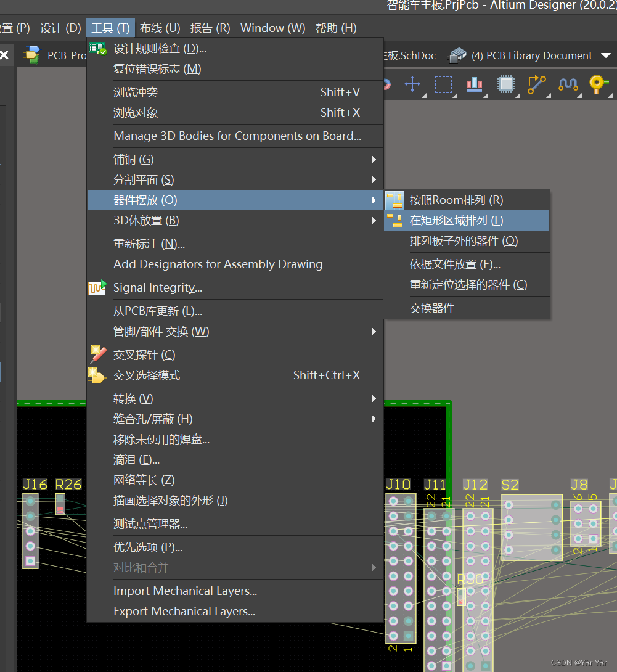Click the R26 resistor component
617x672 pixels.
[x=60, y=504]
